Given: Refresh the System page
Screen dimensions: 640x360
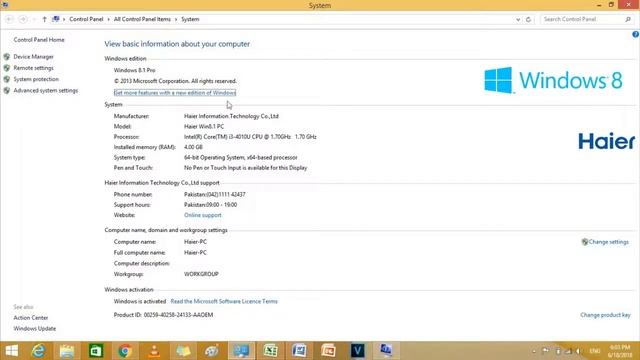Looking at the screenshot, I should 528,19.
